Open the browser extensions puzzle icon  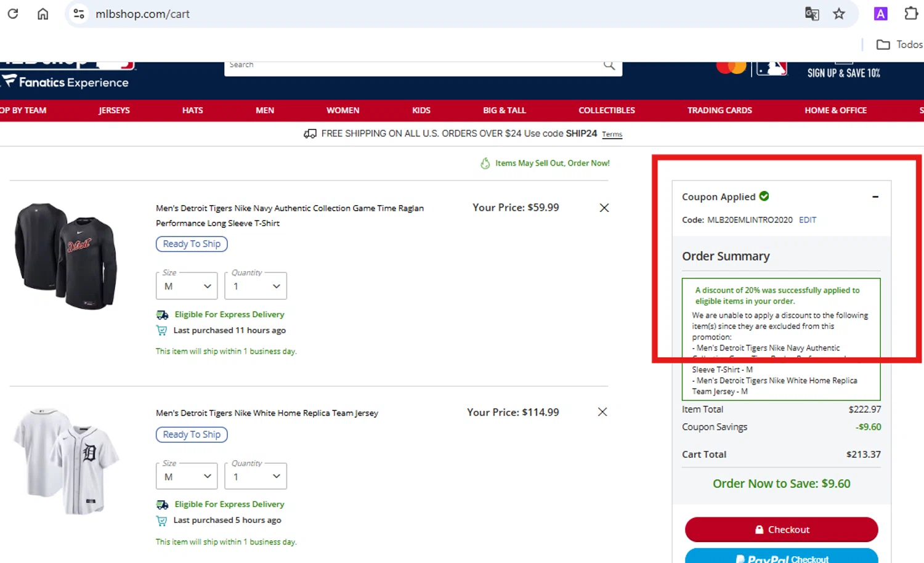click(911, 14)
